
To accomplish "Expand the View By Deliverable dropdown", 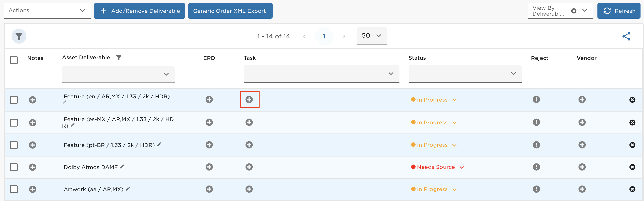I will pos(585,11).
